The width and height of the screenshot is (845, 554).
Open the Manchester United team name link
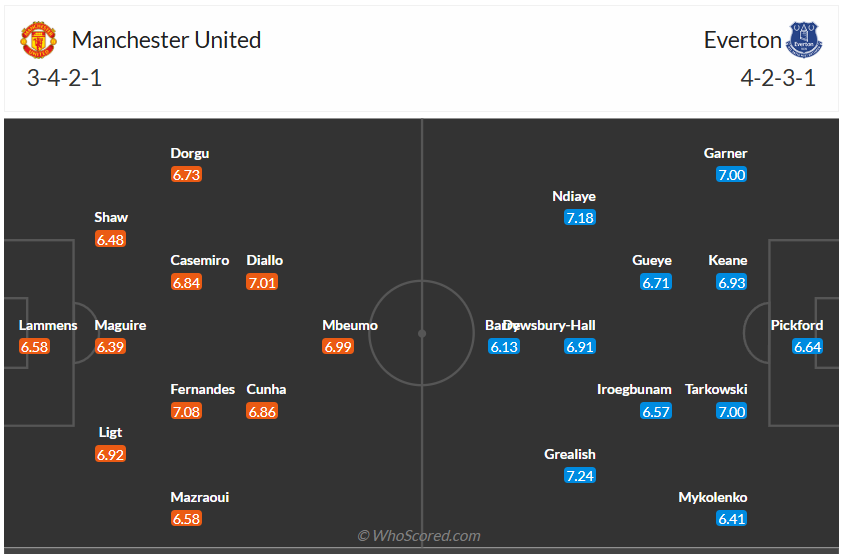click(167, 40)
